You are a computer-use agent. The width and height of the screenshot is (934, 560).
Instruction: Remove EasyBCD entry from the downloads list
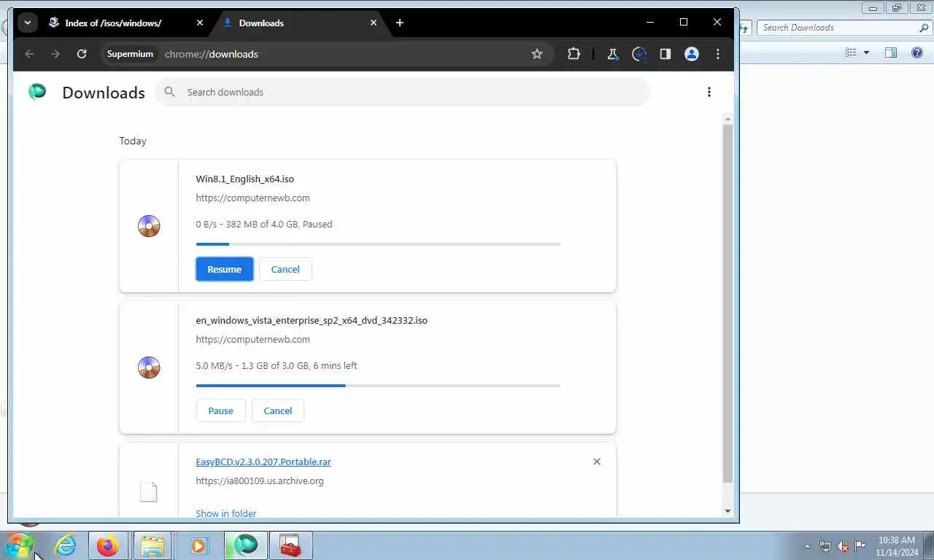597,462
